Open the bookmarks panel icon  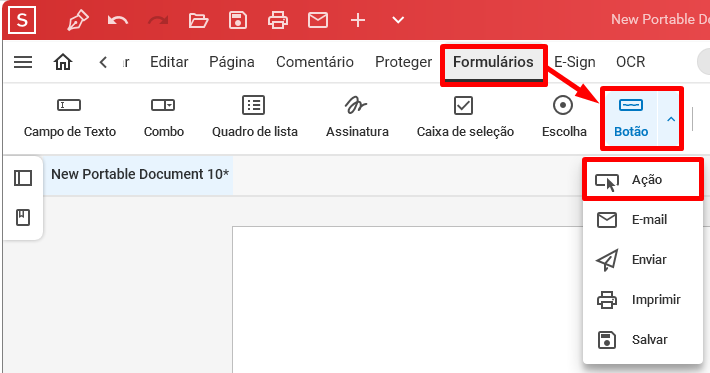pos(23,218)
